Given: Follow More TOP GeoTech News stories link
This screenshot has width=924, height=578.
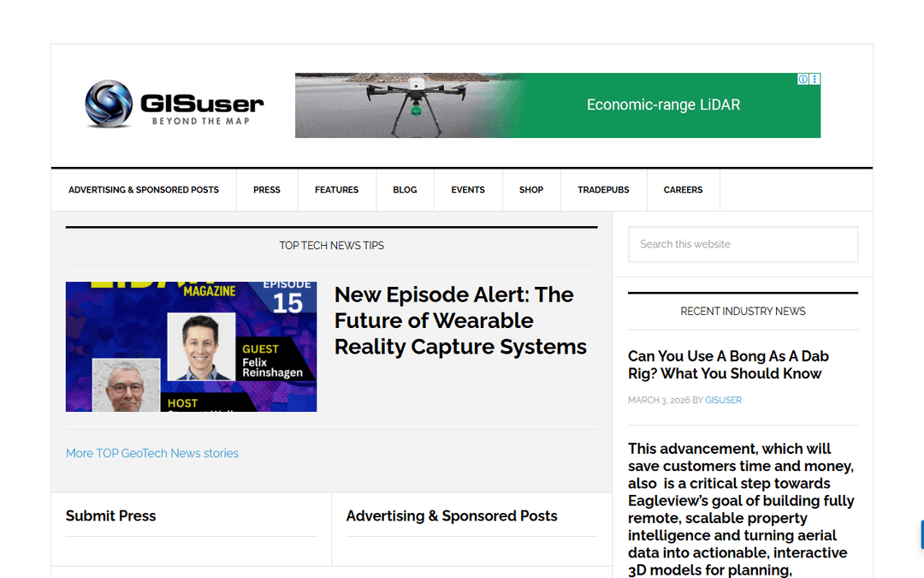Looking at the screenshot, I should [x=152, y=454].
